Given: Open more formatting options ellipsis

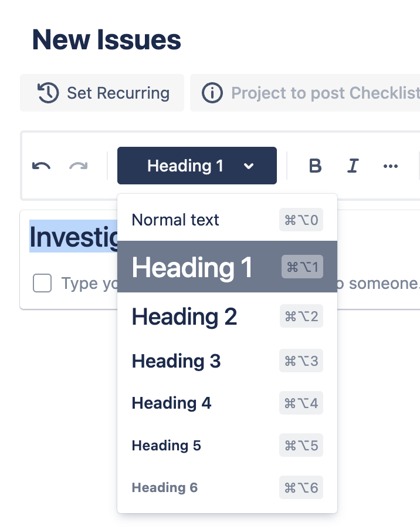Looking at the screenshot, I should [x=390, y=166].
